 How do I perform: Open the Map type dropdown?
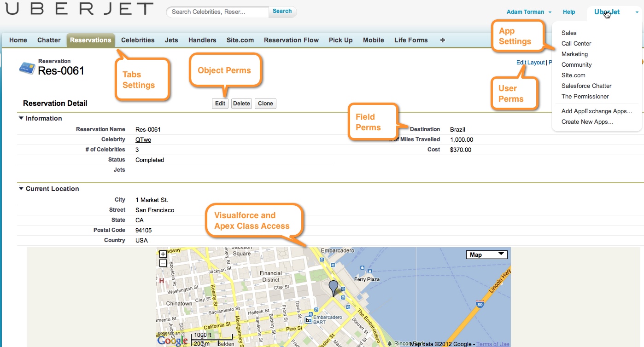[486, 254]
